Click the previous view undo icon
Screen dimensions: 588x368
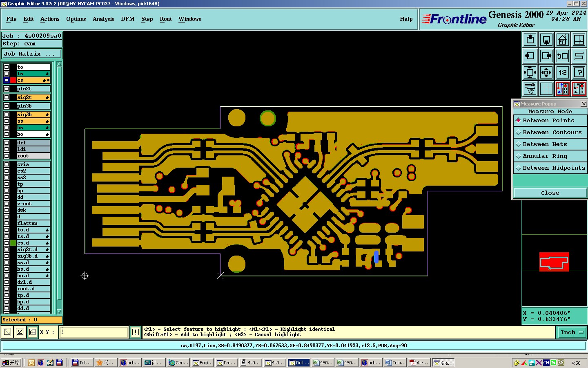563,56
